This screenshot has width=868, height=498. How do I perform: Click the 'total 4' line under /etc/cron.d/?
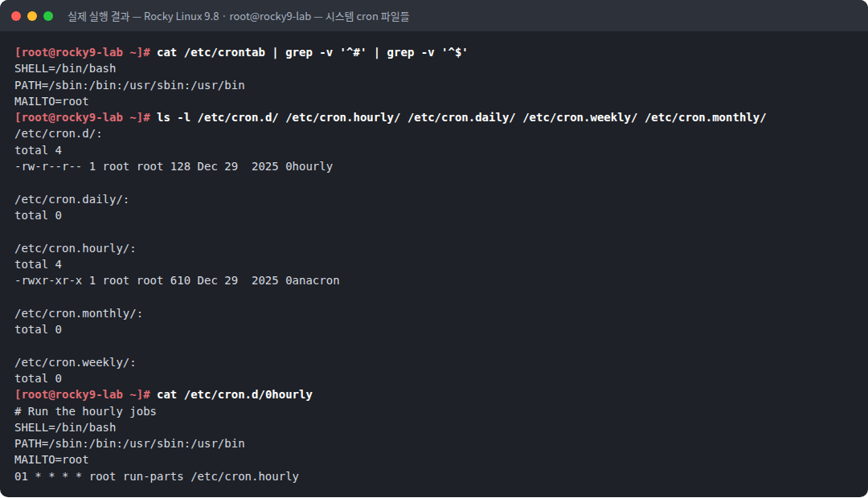pos(39,150)
